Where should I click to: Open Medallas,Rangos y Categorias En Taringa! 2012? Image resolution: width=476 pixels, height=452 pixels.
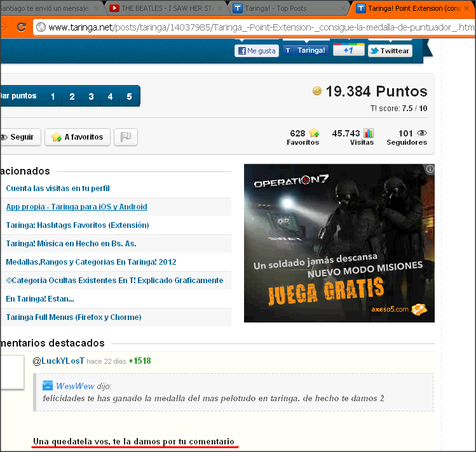[x=91, y=262]
